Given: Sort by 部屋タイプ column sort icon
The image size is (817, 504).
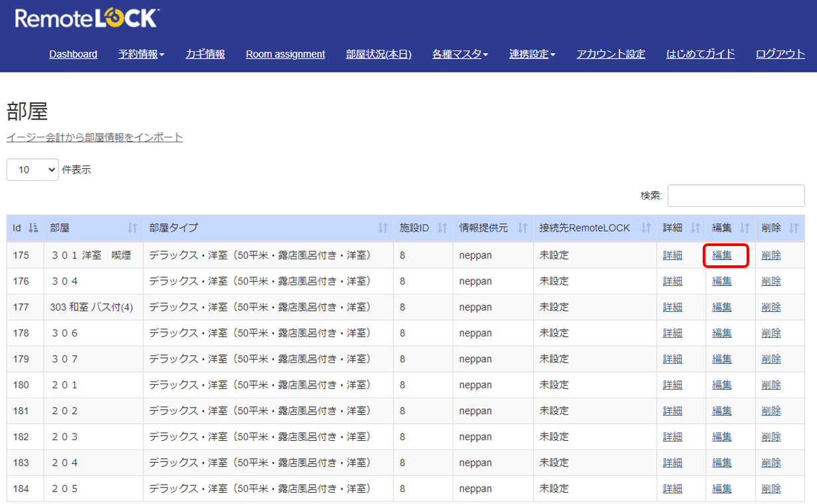Looking at the screenshot, I should pyautogui.click(x=382, y=228).
